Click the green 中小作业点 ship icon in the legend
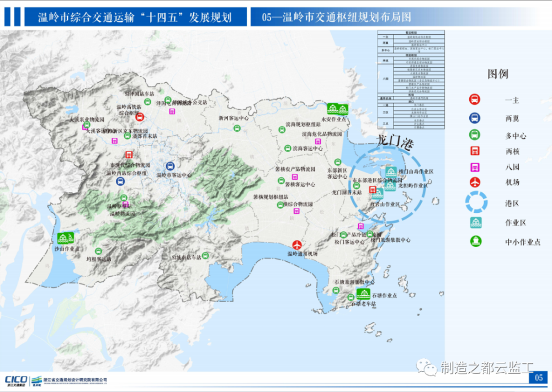This screenshot has width=552, height=392. pyautogui.click(x=476, y=241)
